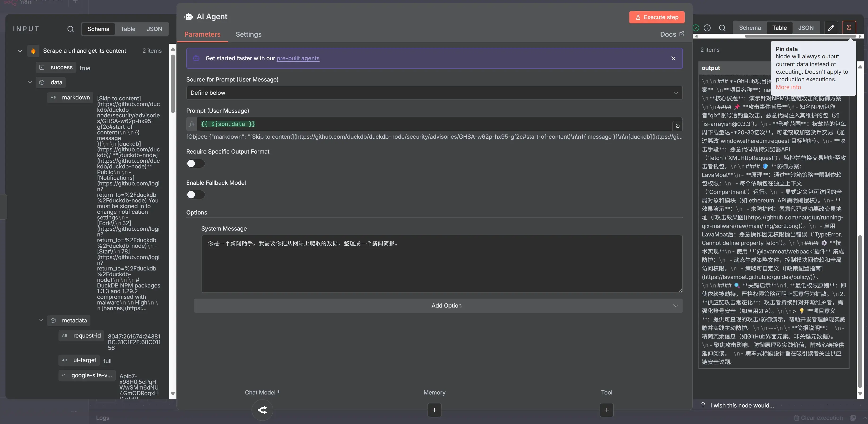Click the ui-target string type icon
Image resolution: width=868 pixels, height=424 pixels.
click(x=65, y=360)
